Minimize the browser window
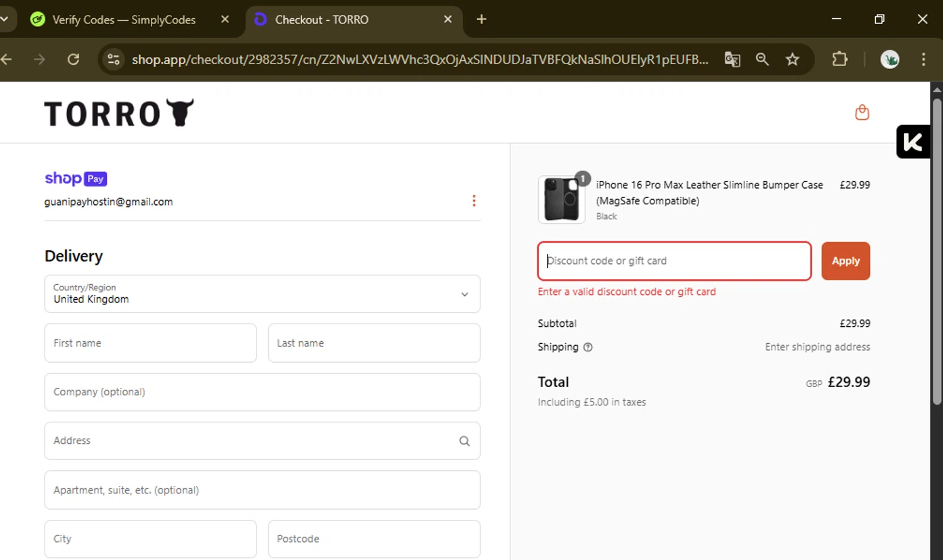943x560 pixels. [x=837, y=19]
